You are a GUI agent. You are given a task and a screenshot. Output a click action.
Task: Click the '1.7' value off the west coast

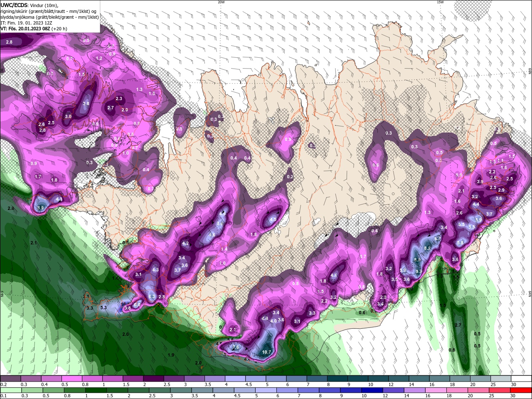38,177
